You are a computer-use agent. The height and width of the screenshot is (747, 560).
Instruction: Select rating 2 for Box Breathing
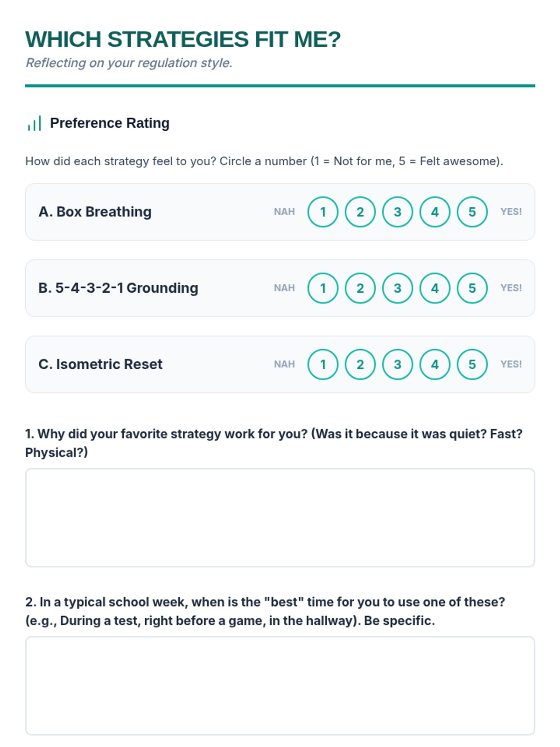(x=360, y=212)
